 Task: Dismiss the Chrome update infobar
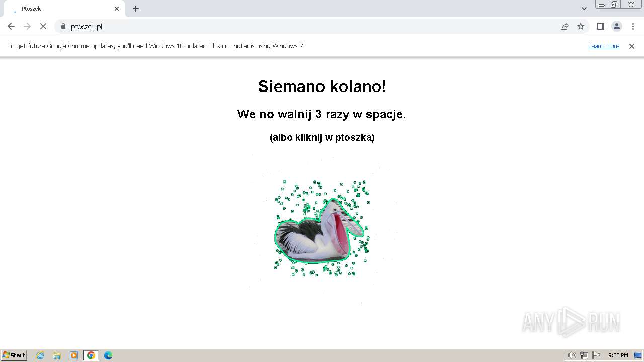click(x=632, y=46)
